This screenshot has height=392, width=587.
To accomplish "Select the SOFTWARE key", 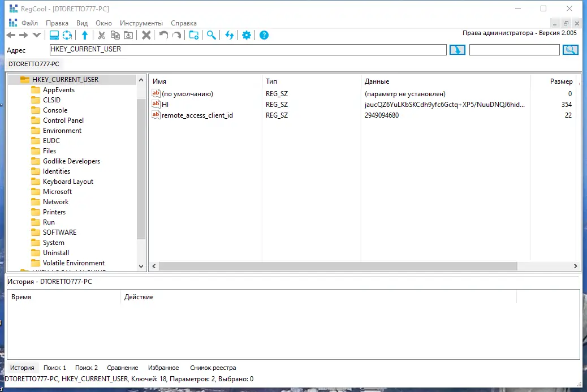I will [59, 232].
